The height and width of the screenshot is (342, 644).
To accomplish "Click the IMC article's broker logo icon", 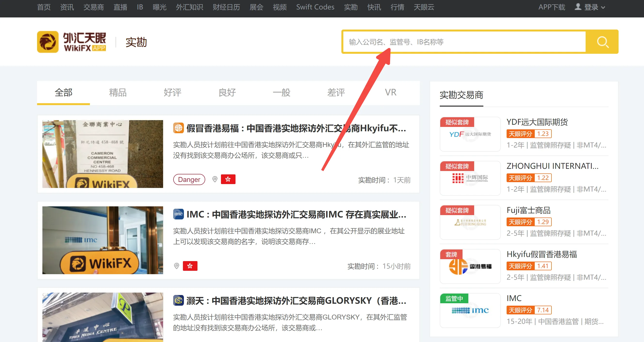I will [x=178, y=214].
